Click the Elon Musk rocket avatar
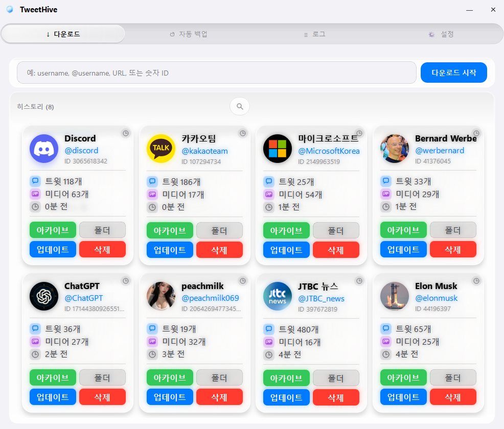Viewport: 504px width, 429px height. (x=395, y=296)
